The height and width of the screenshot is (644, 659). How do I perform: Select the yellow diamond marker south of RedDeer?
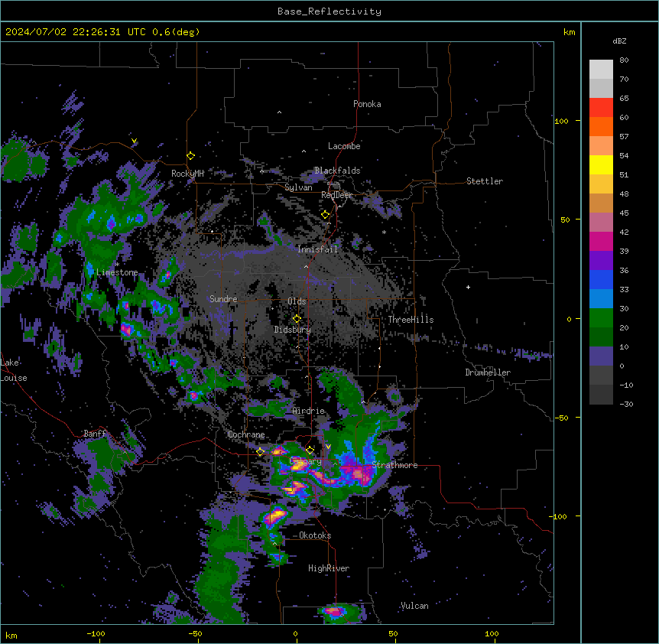(325, 215)
